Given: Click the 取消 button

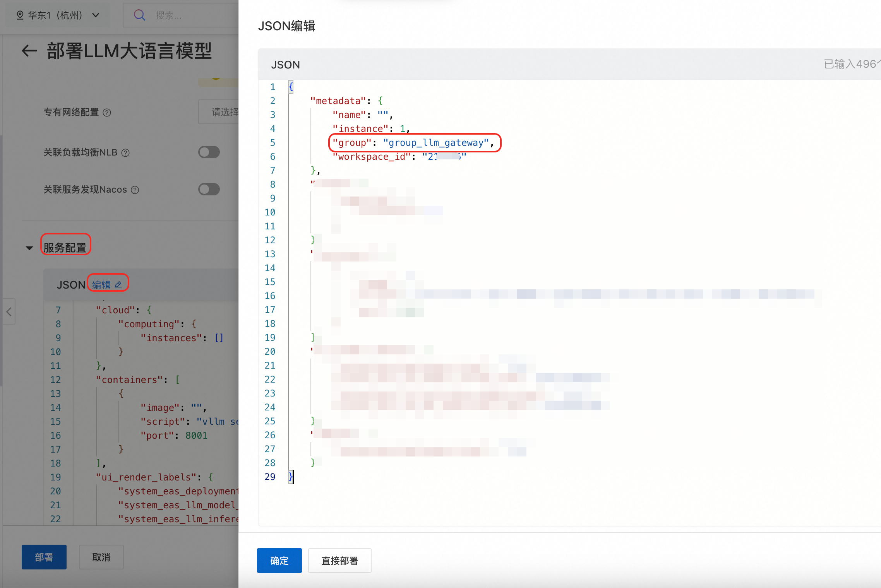Looking at the screenshot, I should point(101,557).
